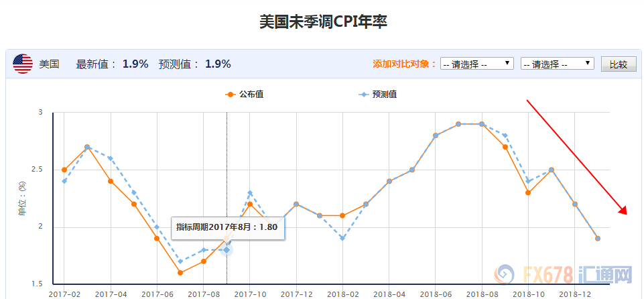Click the 单位：(%) axis label
Viewport: 644px width, 299px height.
(23, 198)
